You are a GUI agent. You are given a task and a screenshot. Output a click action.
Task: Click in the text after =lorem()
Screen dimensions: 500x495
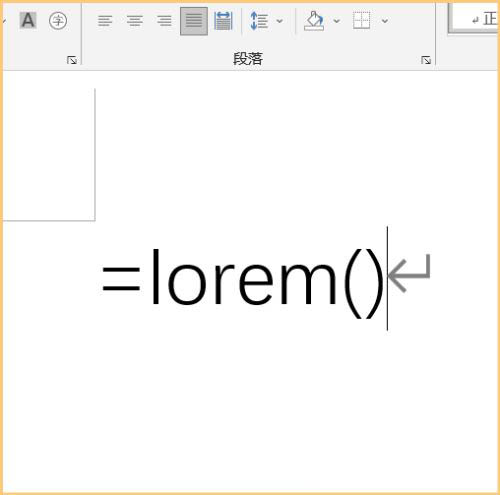[x=387, y=278]
